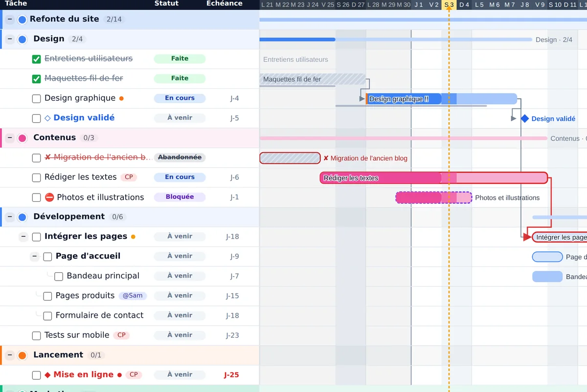Click orange color dot of Lancement group
This screenshot has width=587, height=392.
tap(22, 355)
